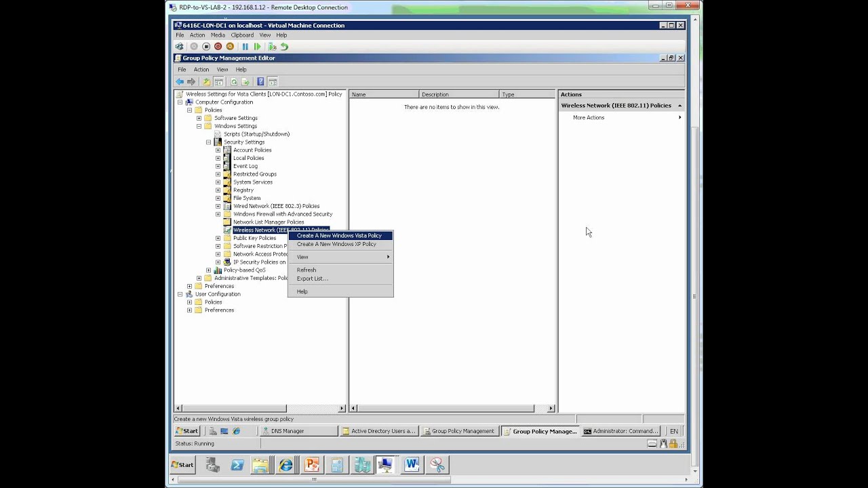
Task: Click the Turn Off VM toolbar icon
Action: 206,47
